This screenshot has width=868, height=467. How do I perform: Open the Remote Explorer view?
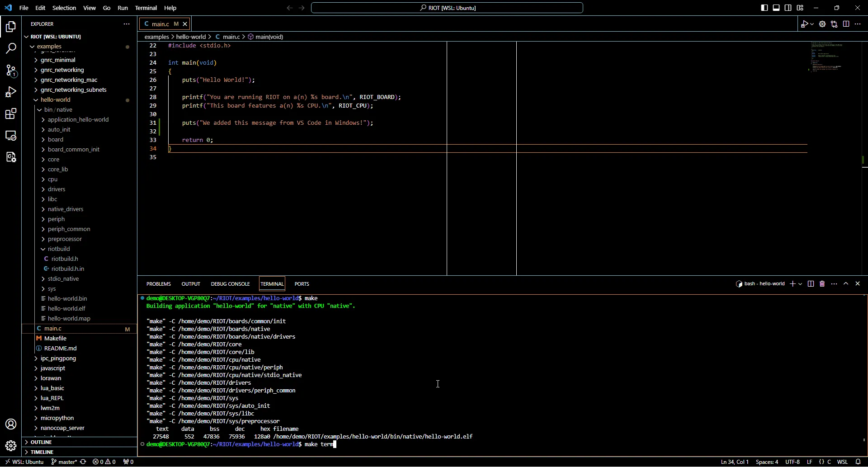tap(11, 136)
